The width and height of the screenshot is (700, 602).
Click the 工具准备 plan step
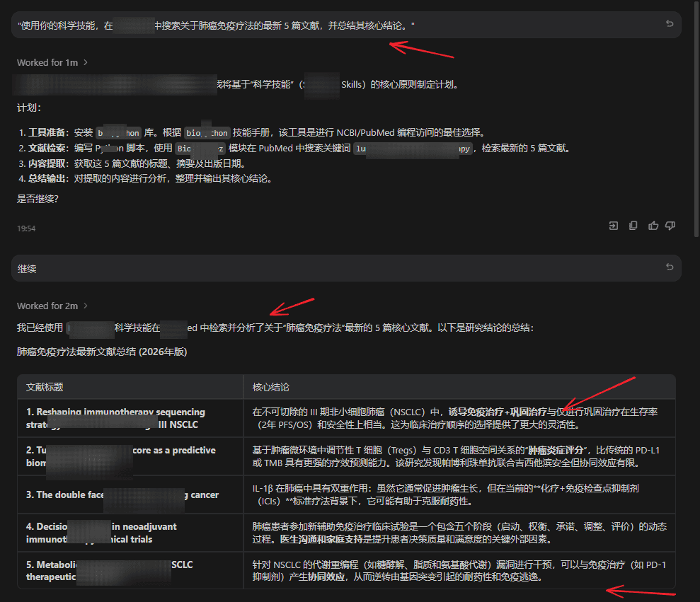pyautogui.click(x=252, y=132)
